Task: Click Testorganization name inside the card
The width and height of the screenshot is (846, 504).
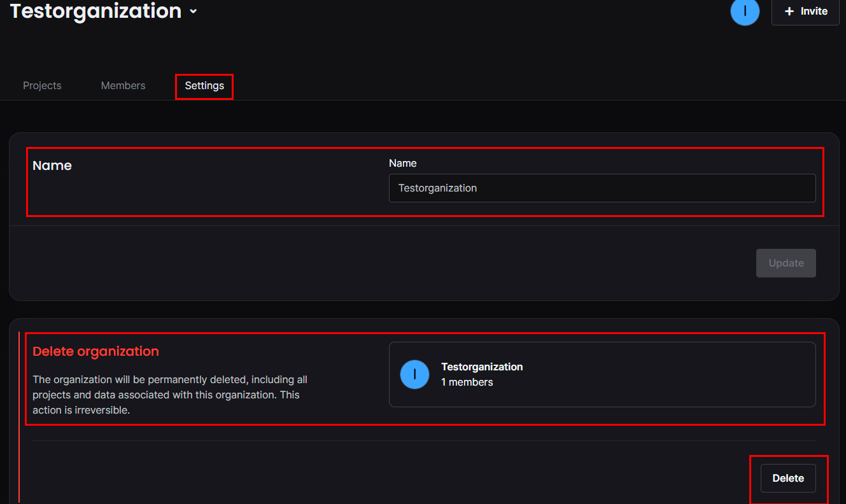Action: 482,367
